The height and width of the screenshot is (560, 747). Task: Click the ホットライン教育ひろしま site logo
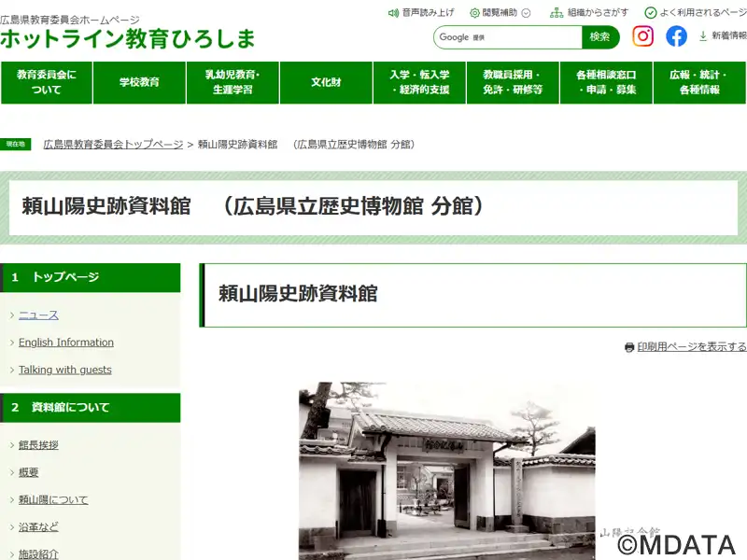128,39
